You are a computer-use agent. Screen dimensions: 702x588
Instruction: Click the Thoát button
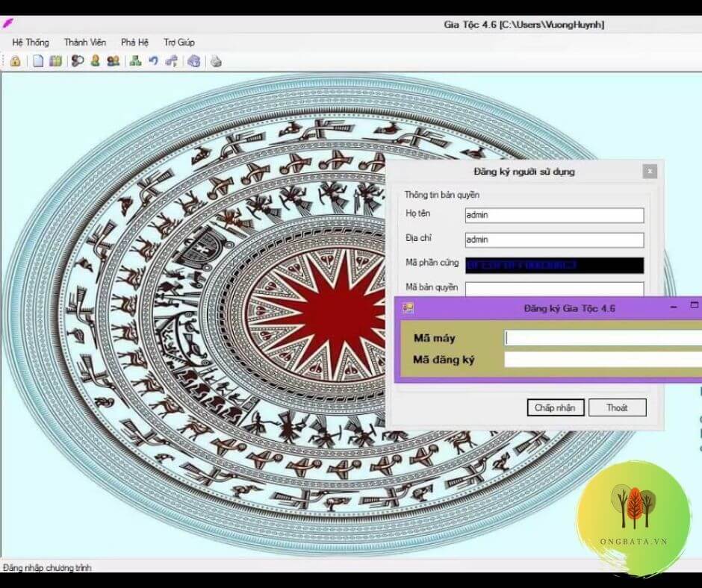click(617, 407)
